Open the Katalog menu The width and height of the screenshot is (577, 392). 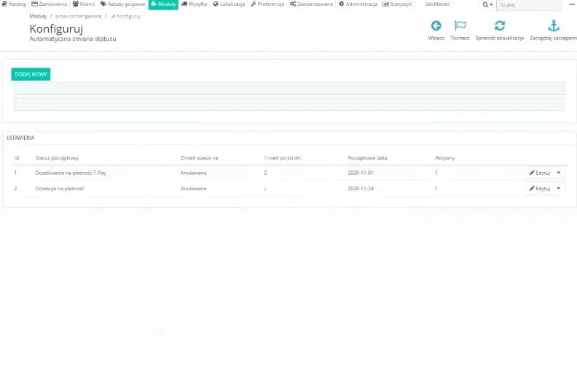coord(14,4)
